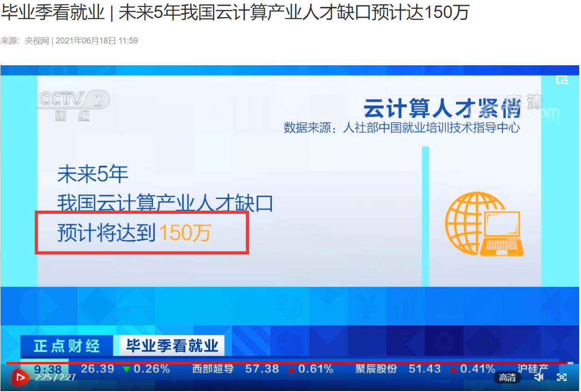Mute the video with the speaker icon
The image size is (581, 392).
click(x=539, y=377)
